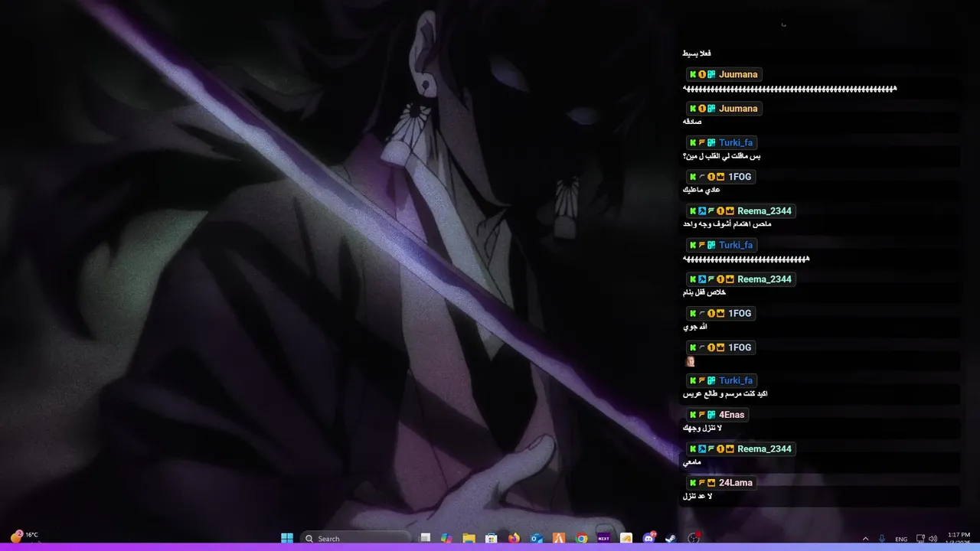Click the gold crown badge beside 24Lama
The image size is (980, 551).
point(711,483)
